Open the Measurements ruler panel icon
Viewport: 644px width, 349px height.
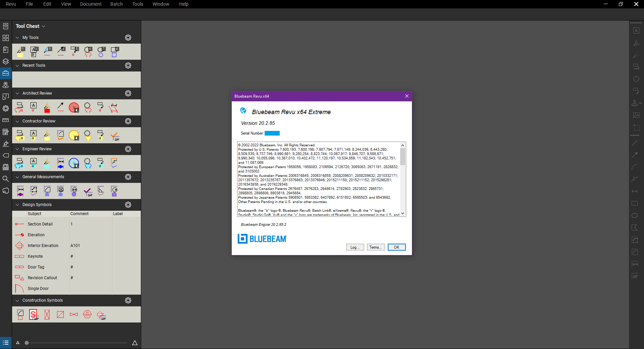point(6,120)
